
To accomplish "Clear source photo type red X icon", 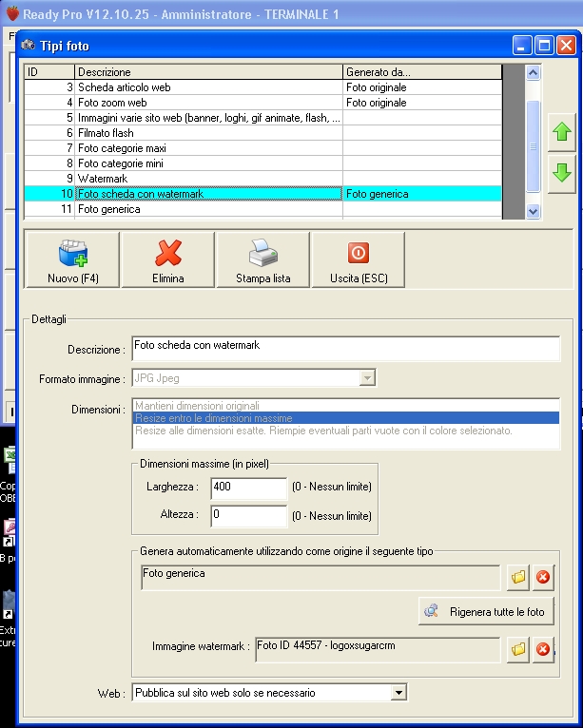I will pos(543,577).
